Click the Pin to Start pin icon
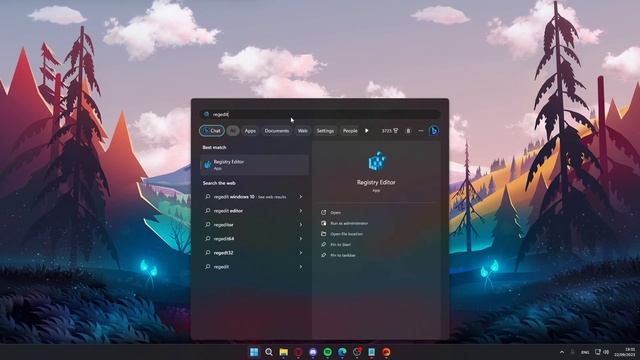Viewport: 640px width, 360px height. [x=323, y=244]
